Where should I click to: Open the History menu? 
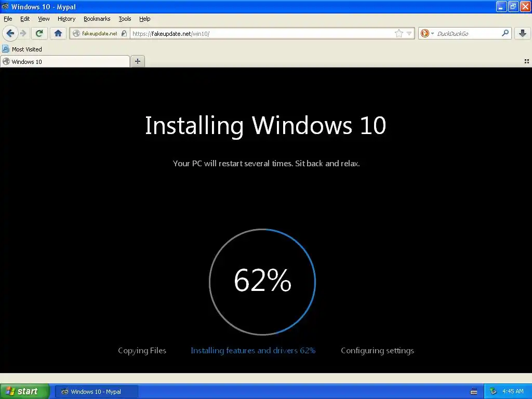pyautogui.click(x=66, y=19)
